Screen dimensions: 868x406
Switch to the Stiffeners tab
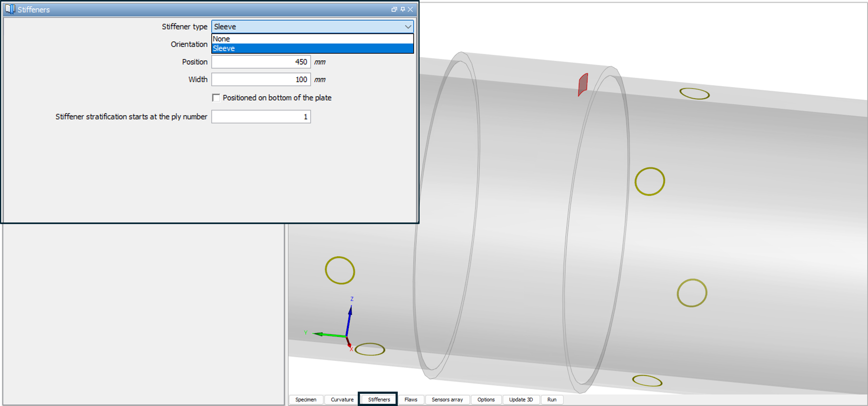(x=379, y=399)
